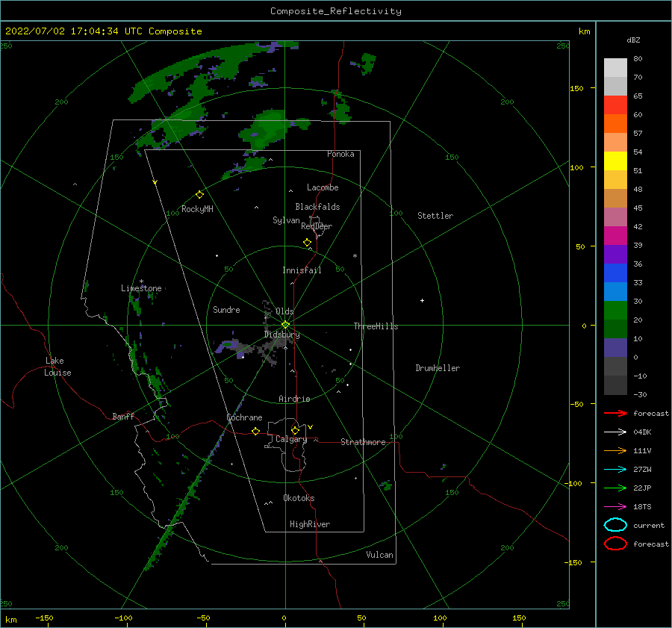Select the yellow diamond marker above RockyMH
Image resolution: width=672 pixels, height=628 pixels.
[x=199, y=195]
